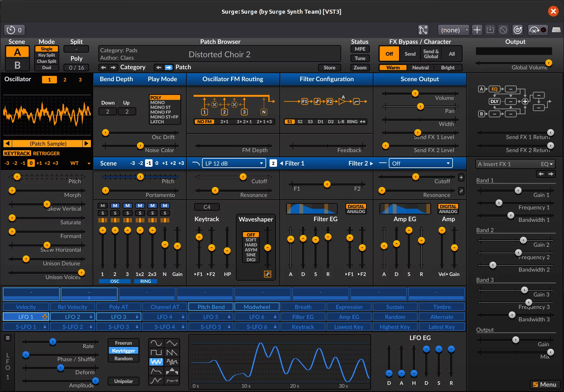
Task: Select the triangle LFO waveform
Action: 172,343
